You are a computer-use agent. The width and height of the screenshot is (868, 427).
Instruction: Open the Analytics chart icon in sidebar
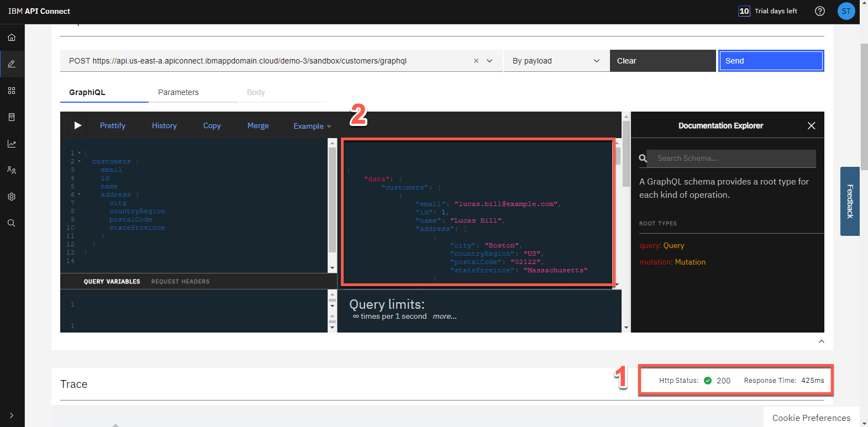12,144
